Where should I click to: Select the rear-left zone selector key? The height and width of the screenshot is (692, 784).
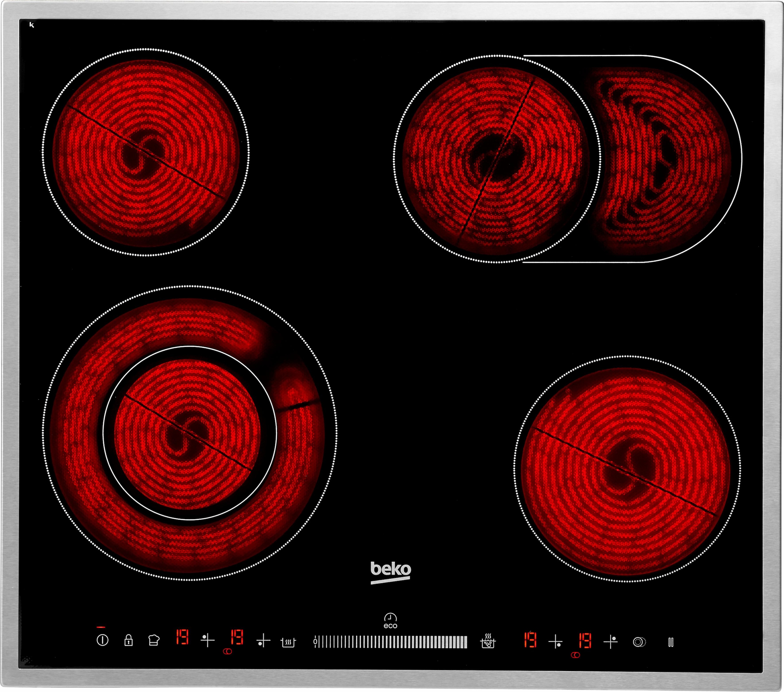[x=207, y=640]
